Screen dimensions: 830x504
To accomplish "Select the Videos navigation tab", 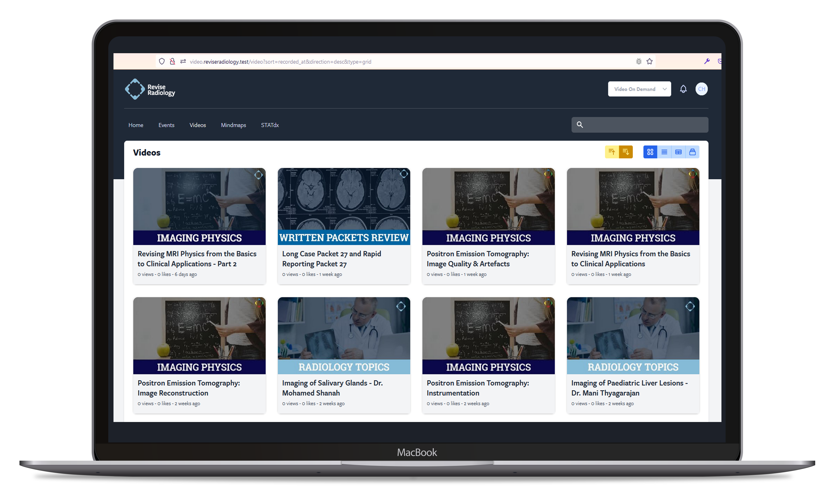I will point(197,125).
